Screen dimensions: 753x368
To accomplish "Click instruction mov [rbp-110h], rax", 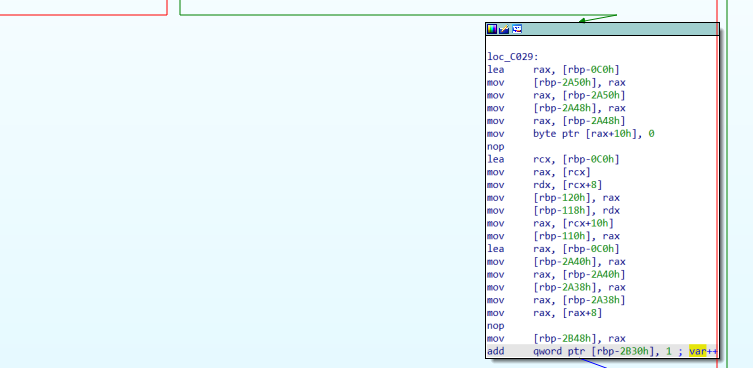I will click(x=553, y=236).
